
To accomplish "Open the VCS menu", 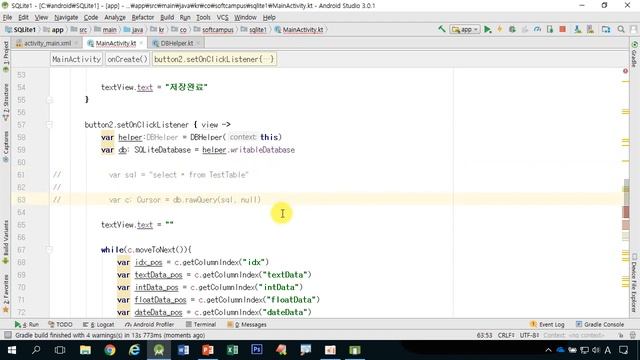I will (x=222, y=17).
